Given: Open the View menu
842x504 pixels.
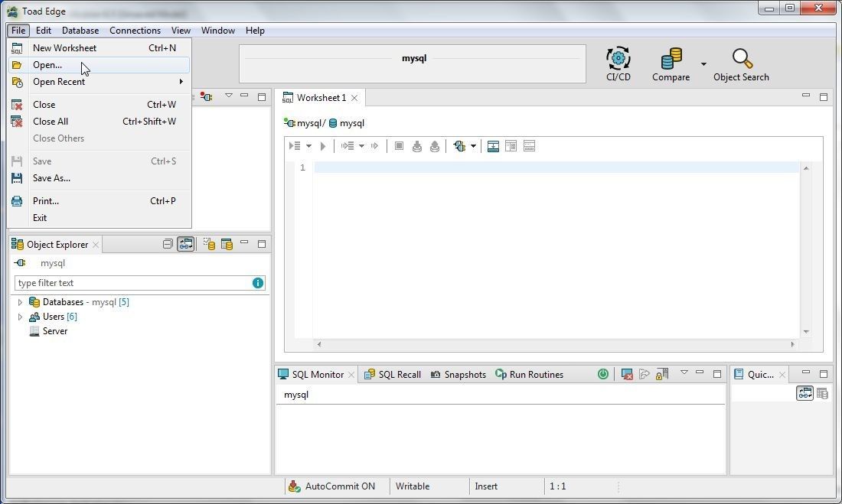Looking at the screenshot, I should pyautogui.click(x=181, y=31).
